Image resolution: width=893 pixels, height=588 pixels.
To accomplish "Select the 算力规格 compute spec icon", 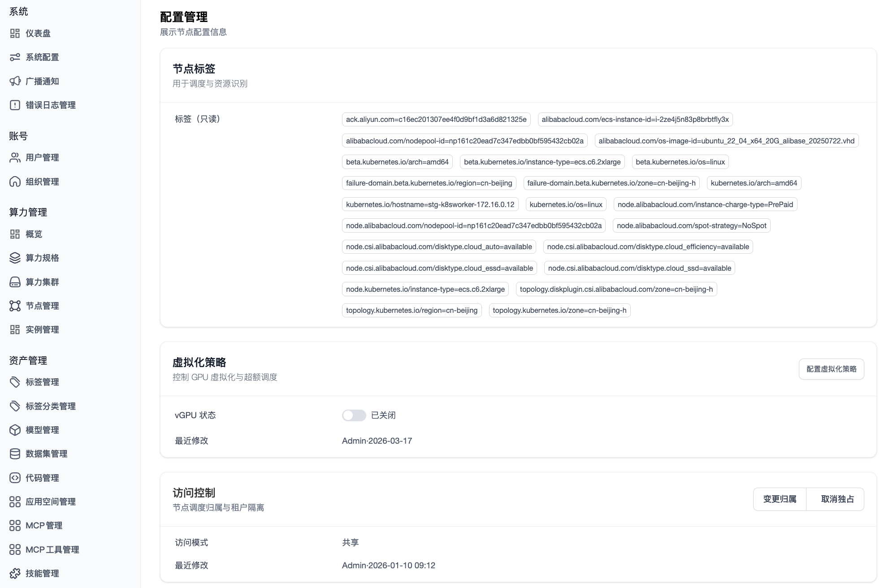I will [x=15, y=258].
